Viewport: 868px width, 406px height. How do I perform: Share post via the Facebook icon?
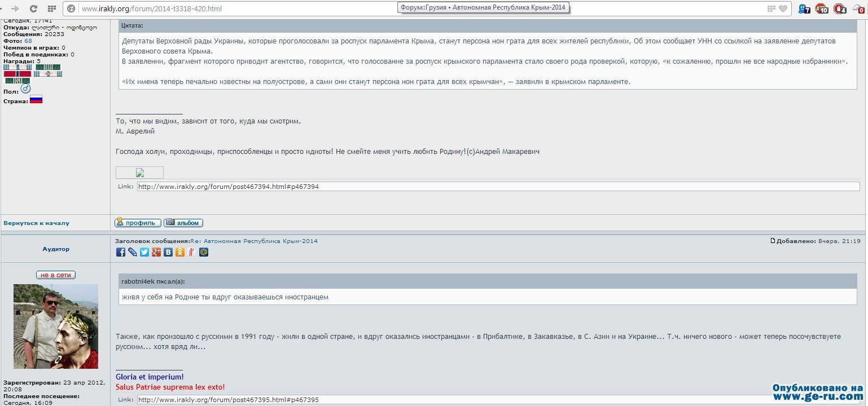click(121, 252)
